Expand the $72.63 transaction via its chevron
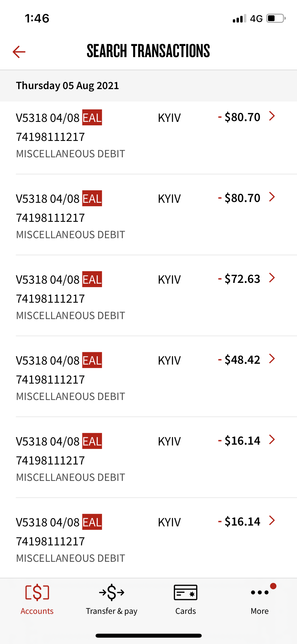Screen dimensions: 297x644 pyautogui.click(x=272, y=278)
